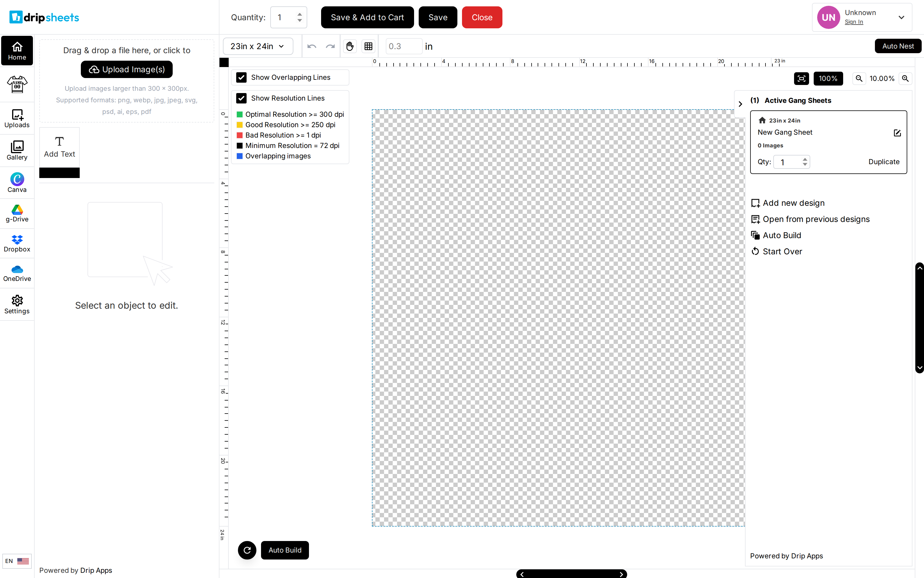
Task: Click Duplicate on the gang sheet card
Action: click(x=884, y=162)
